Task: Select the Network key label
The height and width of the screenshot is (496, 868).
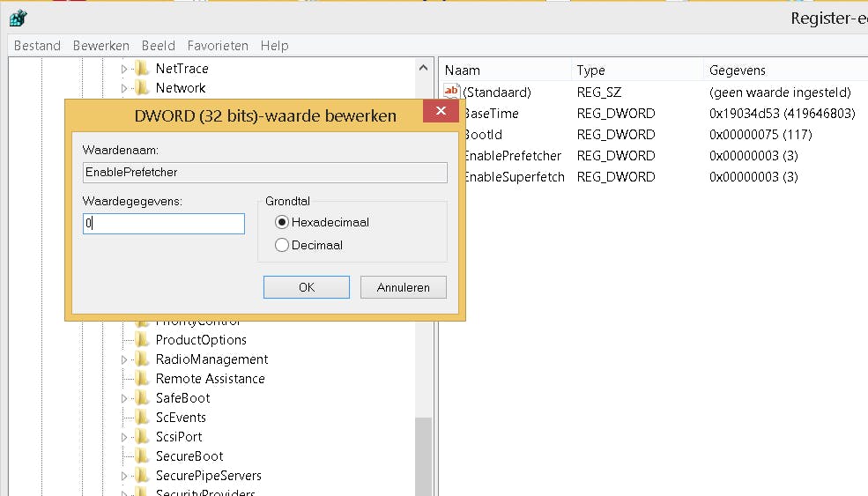Action: pos(181,88)
